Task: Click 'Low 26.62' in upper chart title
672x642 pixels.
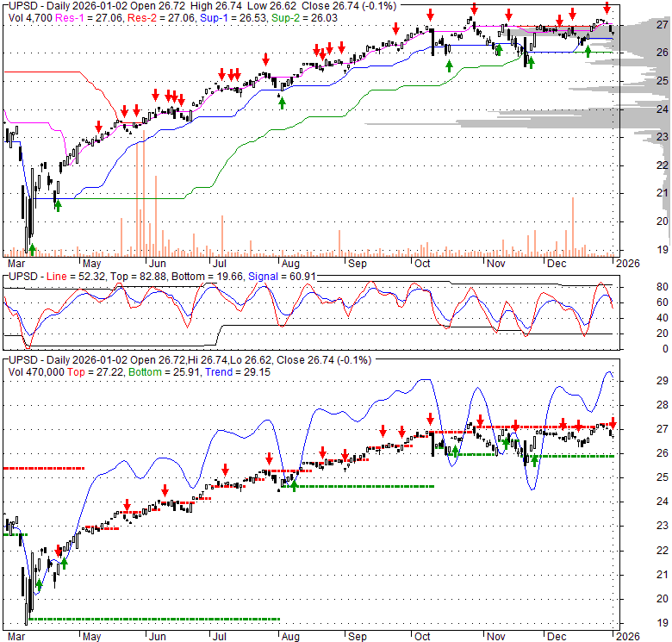Action: [x=271, y=6]
